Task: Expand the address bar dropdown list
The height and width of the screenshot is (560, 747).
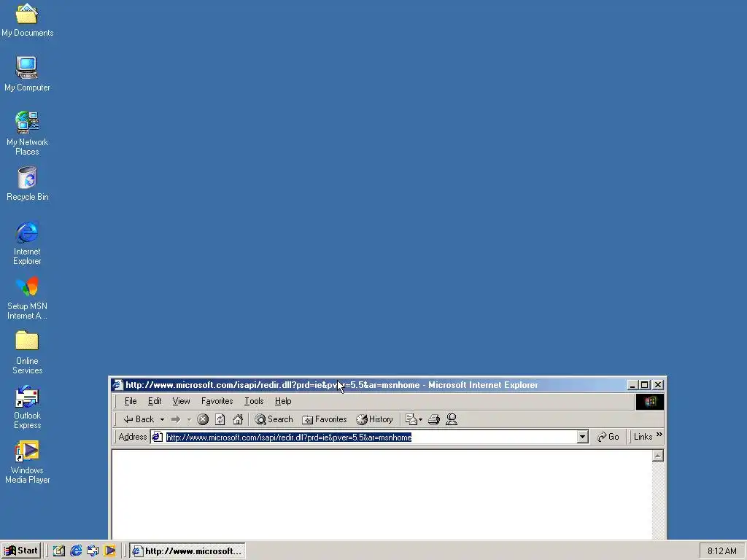Action: point(582,437)
